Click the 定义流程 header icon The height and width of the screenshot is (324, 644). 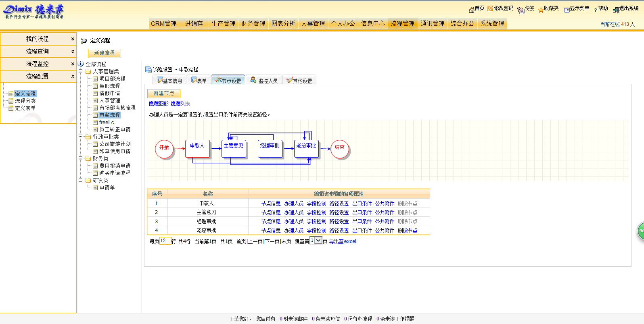click(84, 41)
